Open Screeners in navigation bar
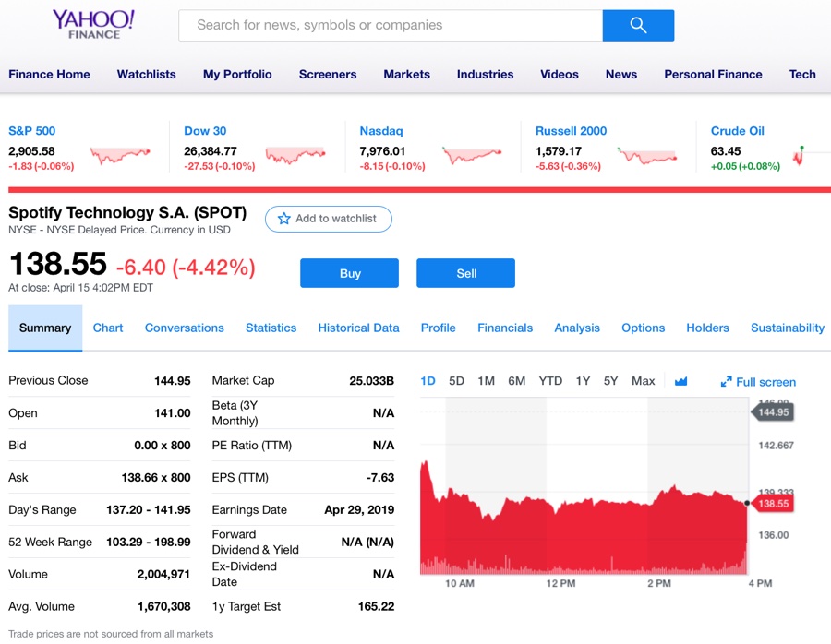Viewport: 831px width, 644px height. (328, 74)
